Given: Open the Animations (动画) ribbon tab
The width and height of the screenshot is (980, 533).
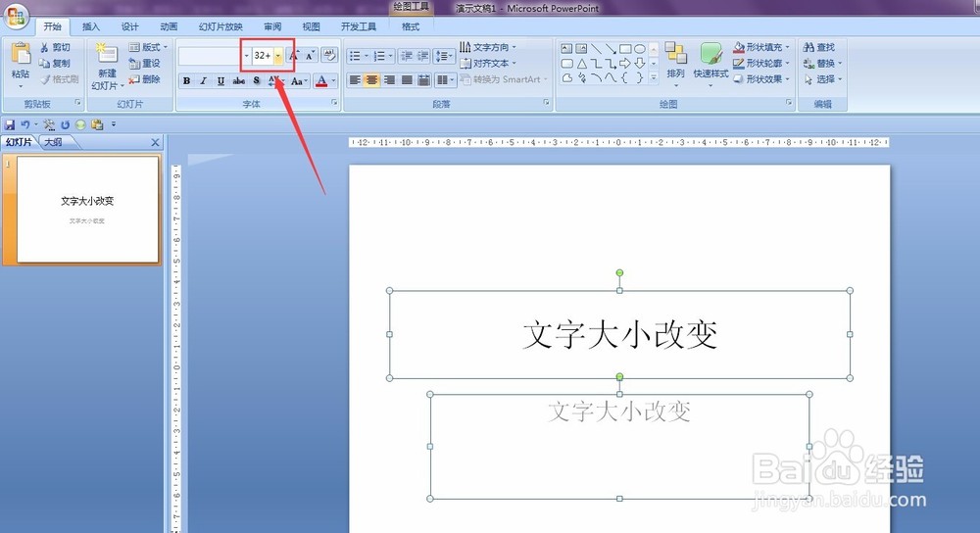Looking at the screenshot, I should [x=169, y=26].
